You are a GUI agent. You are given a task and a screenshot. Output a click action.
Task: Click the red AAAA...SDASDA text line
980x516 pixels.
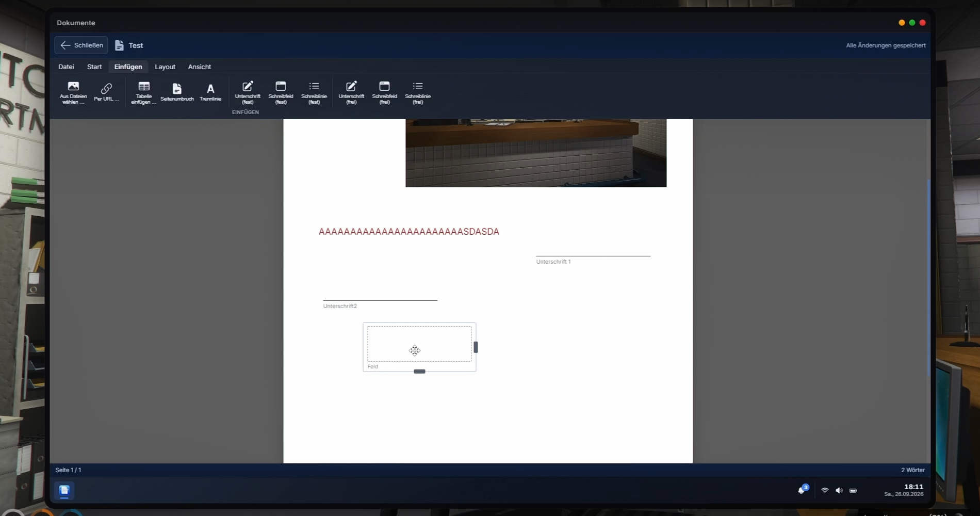click(x=409, y=232)
